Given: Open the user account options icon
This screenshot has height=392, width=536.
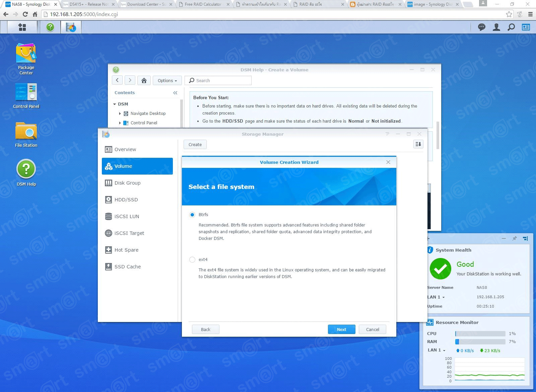Looking at the screenshot, I should pos(496,27).
